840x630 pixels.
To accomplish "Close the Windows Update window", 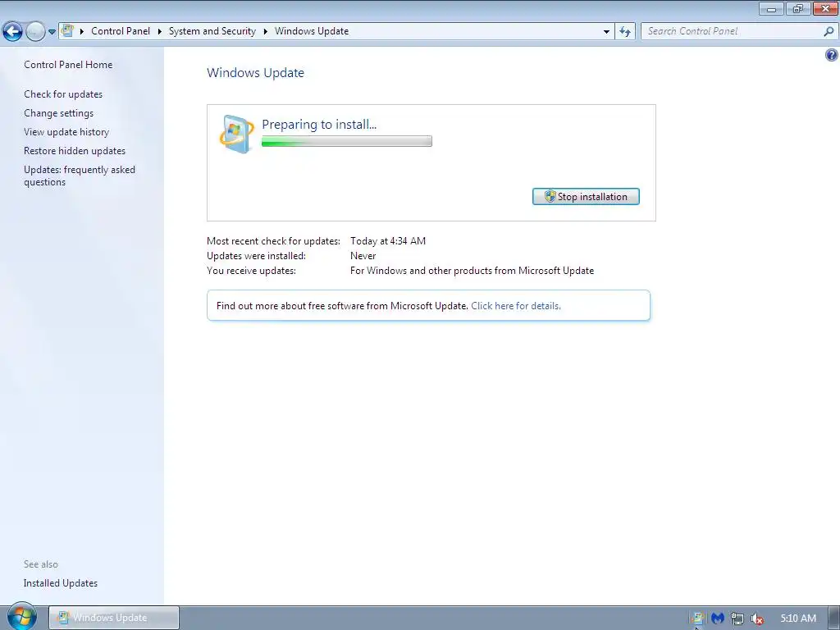I will pos(825,8).
